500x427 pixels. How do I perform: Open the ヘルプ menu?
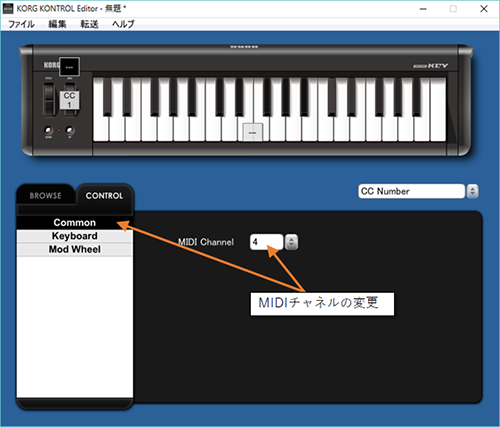click(x=123, y=24)
